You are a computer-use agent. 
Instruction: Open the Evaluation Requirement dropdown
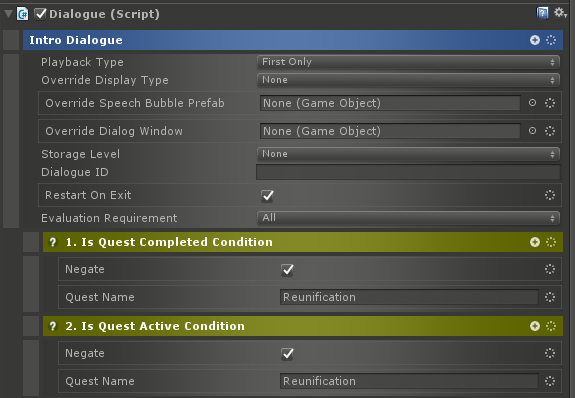[408, 218]
